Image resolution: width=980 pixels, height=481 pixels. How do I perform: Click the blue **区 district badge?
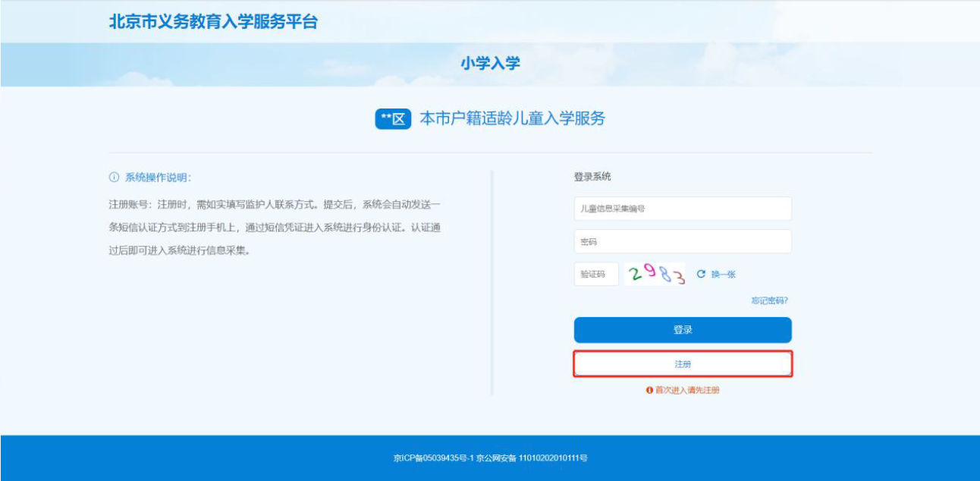coord(393,119)
